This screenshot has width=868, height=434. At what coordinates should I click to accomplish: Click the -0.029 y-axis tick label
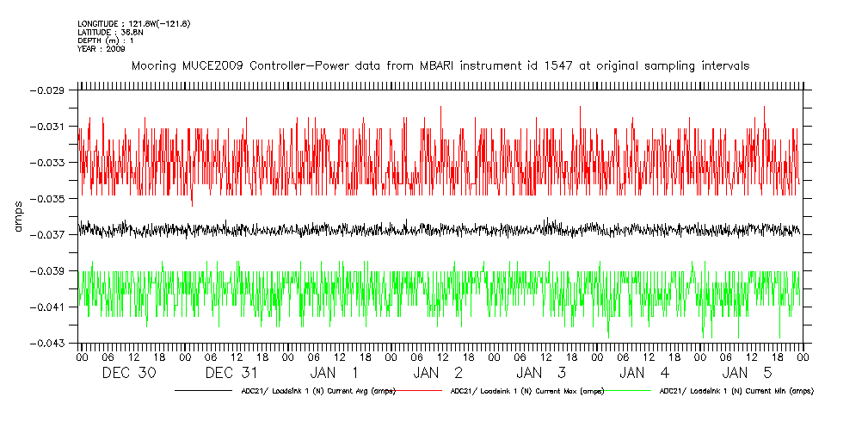pyautogui.click(x=48, y=90)
